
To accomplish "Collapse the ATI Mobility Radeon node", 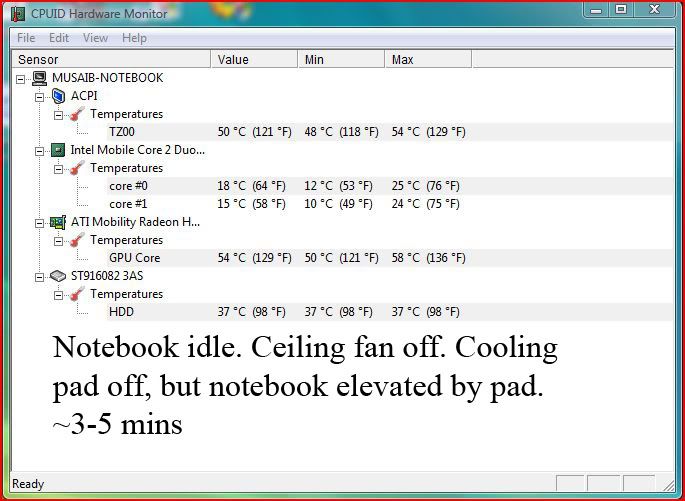I will click(x=40, y=224).
